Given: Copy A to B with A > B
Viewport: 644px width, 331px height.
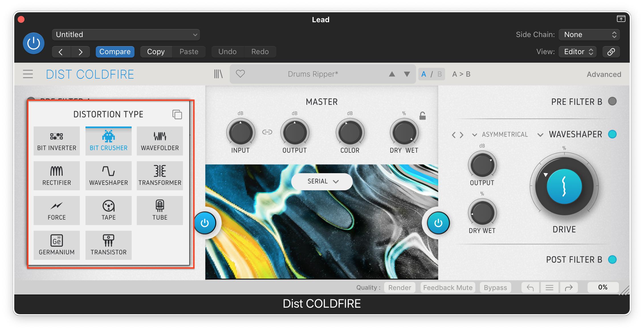Looking at the screenshot, I should point(461,74).
